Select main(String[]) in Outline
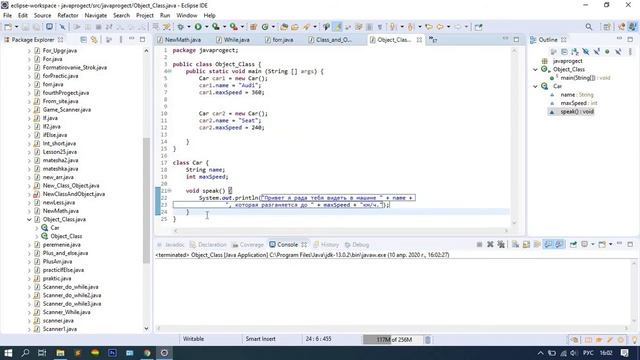The width and height of the screenshot is (640, 360). coord(585,78)
